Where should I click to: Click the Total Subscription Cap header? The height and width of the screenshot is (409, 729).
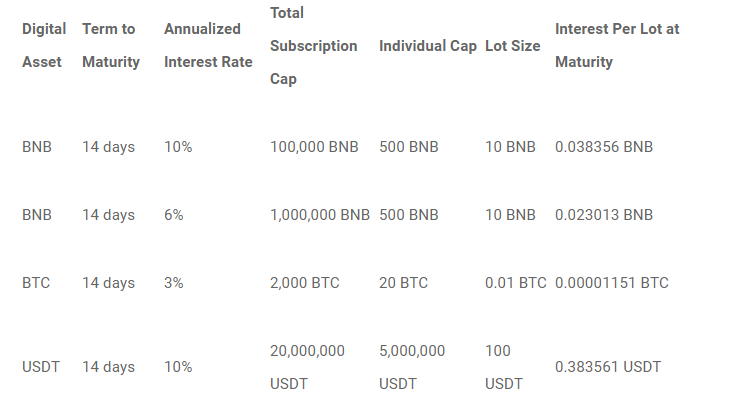click(313, 46)
